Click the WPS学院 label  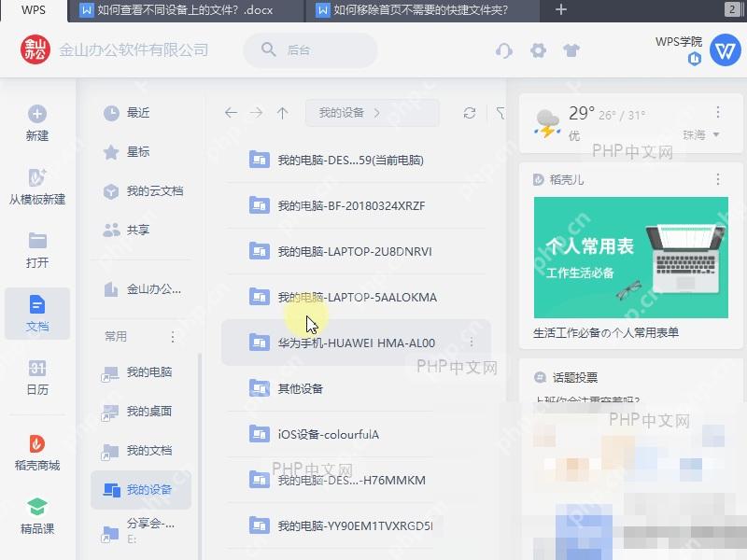click(x=679, y=42)
